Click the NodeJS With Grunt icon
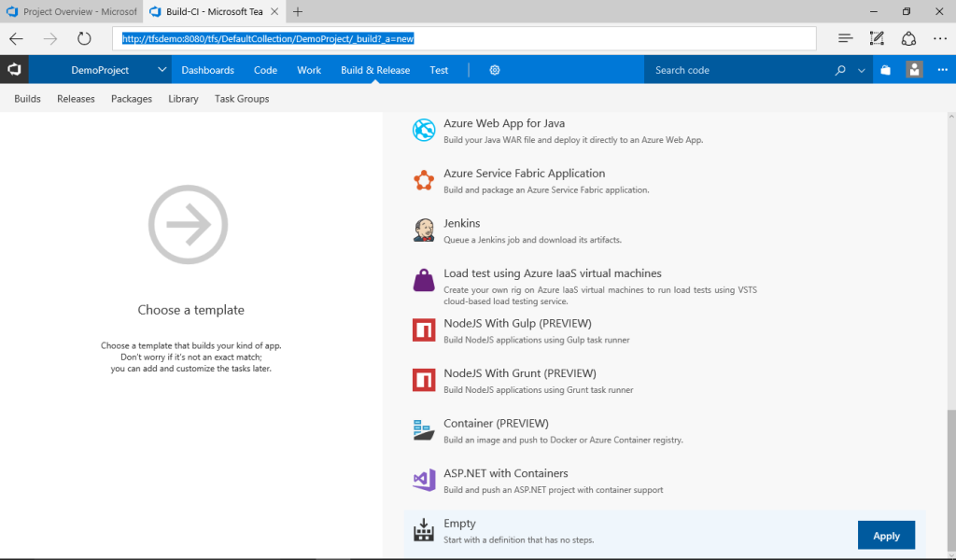Viewport: 956px width, 560px height. click(x=424, y=380)
